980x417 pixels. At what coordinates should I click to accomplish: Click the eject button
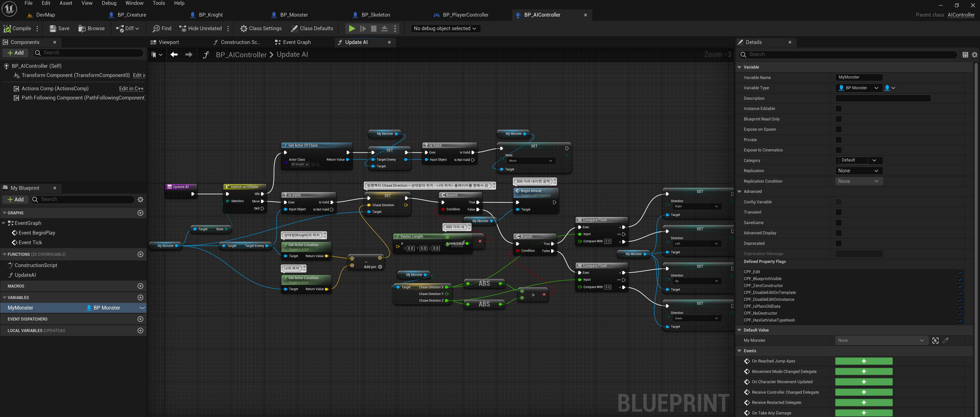coord(384,29)
